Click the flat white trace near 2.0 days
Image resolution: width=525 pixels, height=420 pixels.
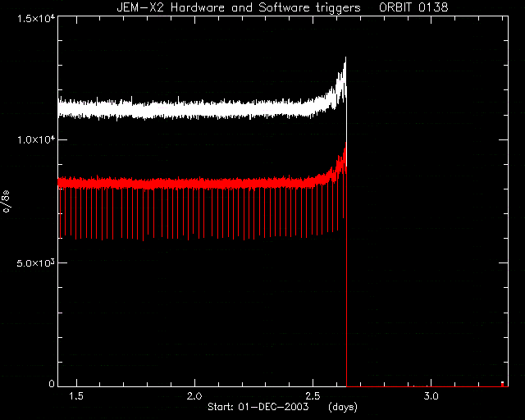[194, 110]
